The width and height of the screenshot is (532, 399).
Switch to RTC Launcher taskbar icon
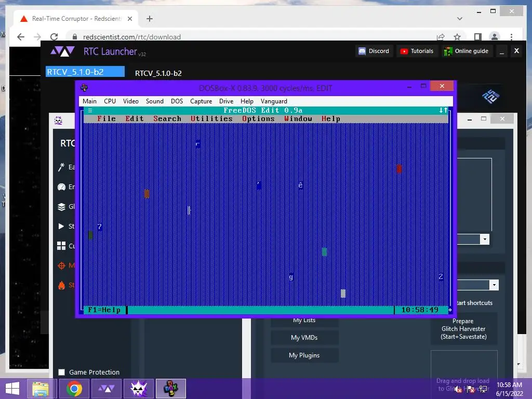click(107, 389)
